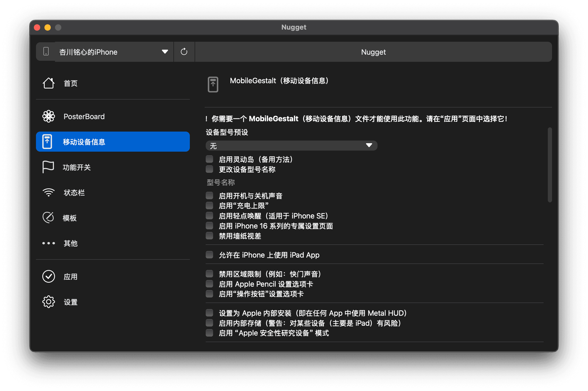Toggle 启用"充电上限" checkbox
The image size is (588, 391).
tap(209, 206)
